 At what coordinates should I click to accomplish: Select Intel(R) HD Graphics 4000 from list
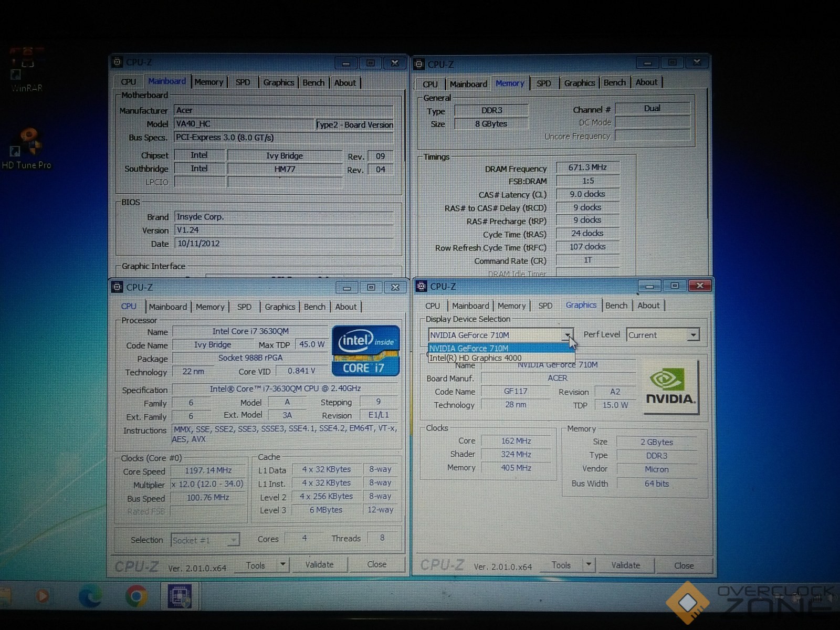(x=476, y=358)
